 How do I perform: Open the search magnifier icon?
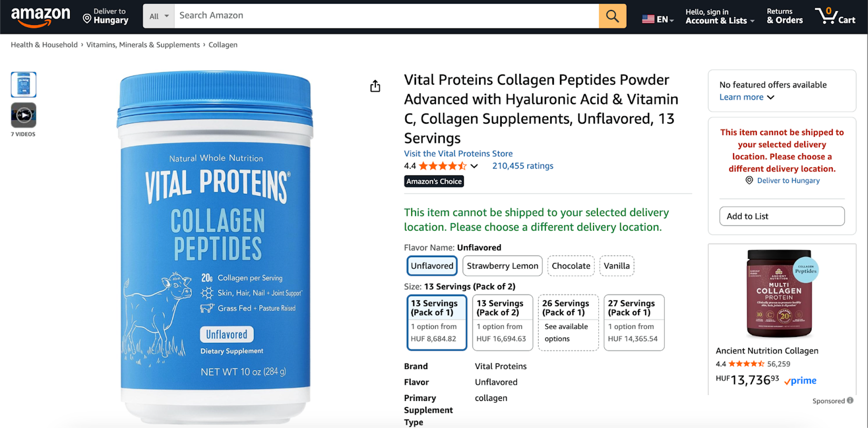(612, 16)
